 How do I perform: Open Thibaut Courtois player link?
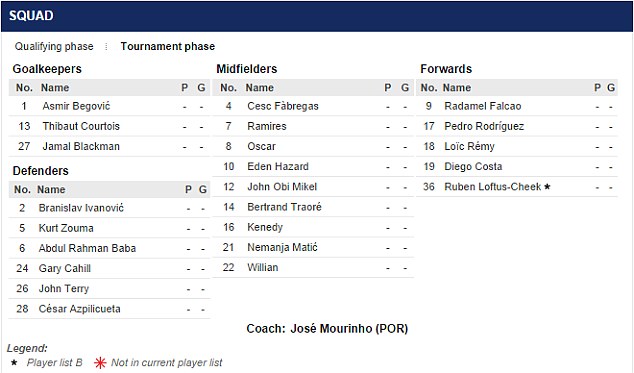tap(81, 126)
